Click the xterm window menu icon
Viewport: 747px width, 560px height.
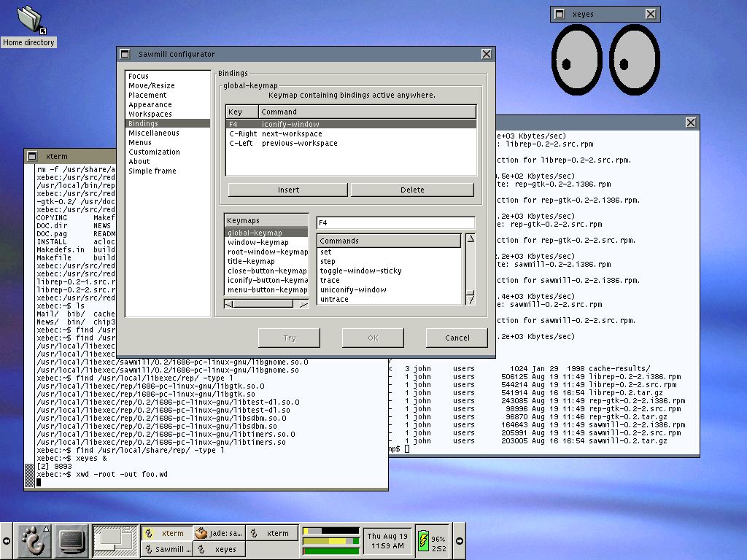click(32, 156)
